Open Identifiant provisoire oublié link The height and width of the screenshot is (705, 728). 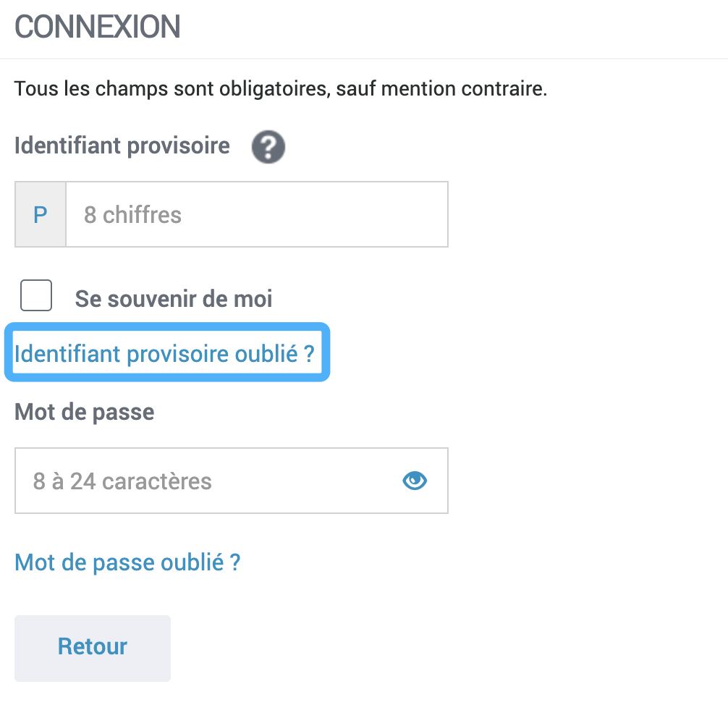click(x=165, y=353)
